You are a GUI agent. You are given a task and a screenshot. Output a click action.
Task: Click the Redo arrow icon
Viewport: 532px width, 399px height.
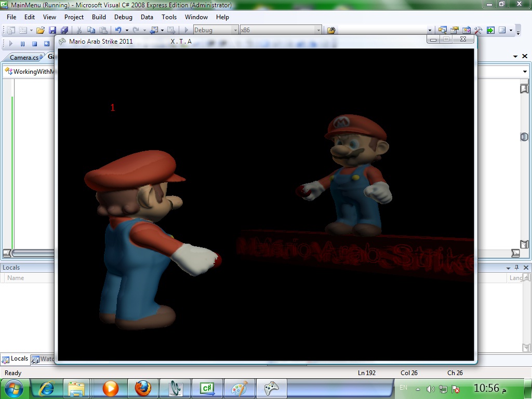point(136,30)
